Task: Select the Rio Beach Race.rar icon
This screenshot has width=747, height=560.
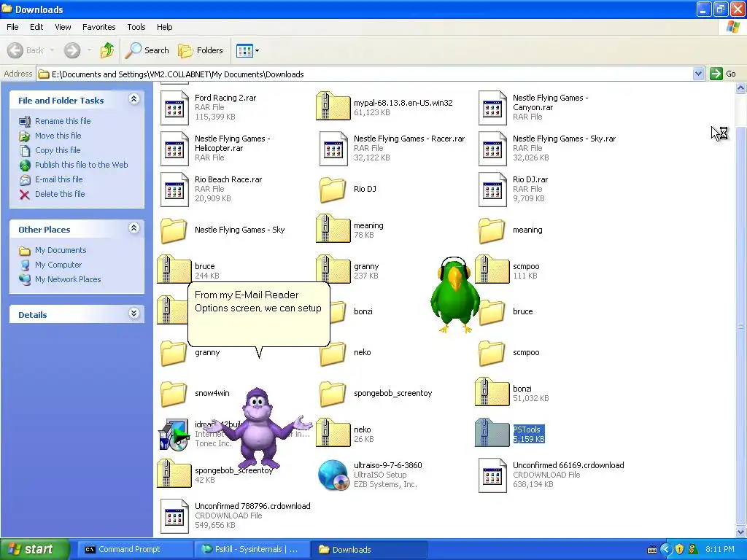Action: pos(174,190)
